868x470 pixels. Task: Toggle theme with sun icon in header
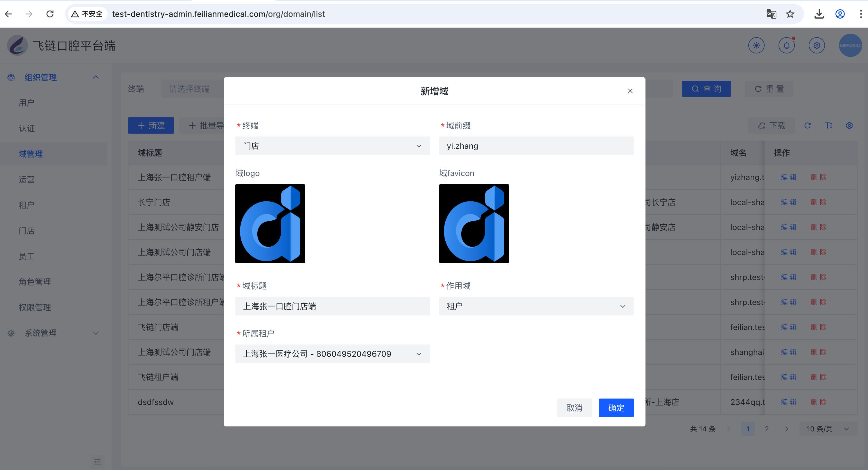pyautogui.click(x=756, y=45)
